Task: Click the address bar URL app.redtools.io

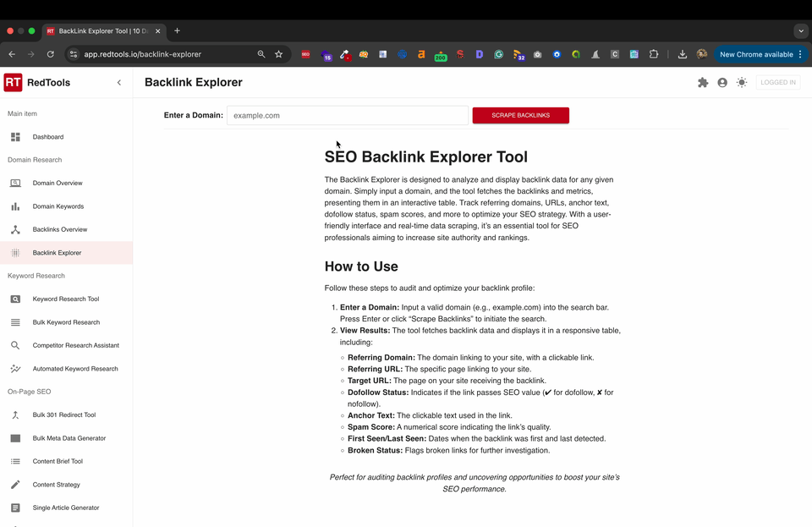Action: coord(142,54)
